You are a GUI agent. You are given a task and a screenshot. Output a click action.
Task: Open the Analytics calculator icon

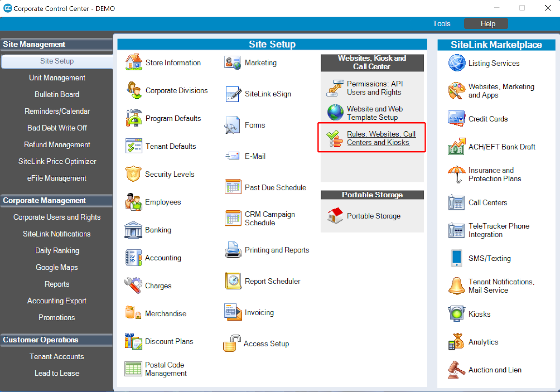[x=456, y=342]
